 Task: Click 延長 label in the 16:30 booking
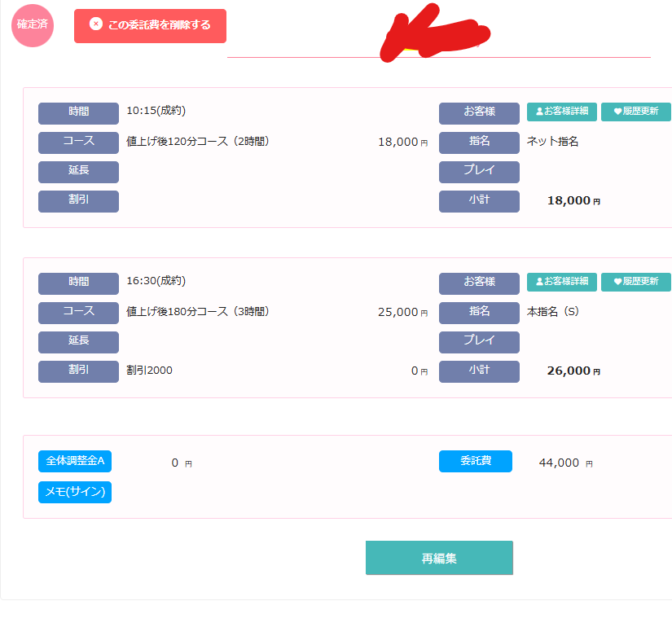78,341
